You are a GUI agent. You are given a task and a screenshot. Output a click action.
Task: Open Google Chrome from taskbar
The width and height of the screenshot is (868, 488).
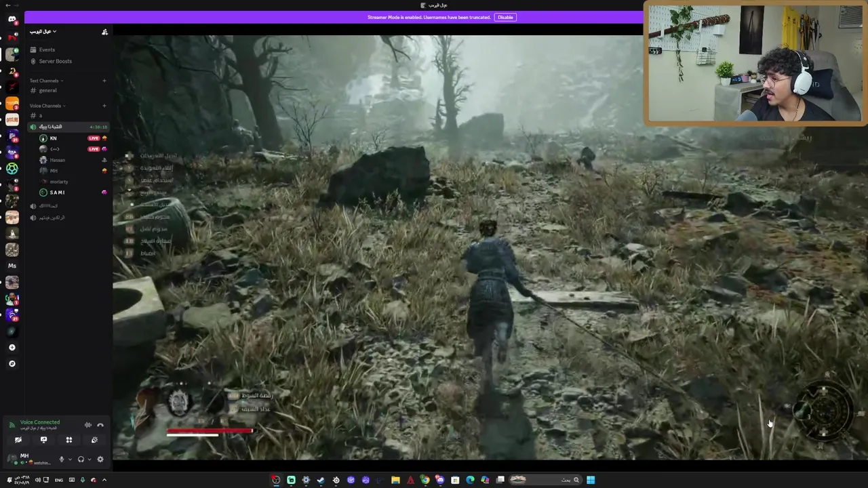pyautogui.click(x=425, y=480)
